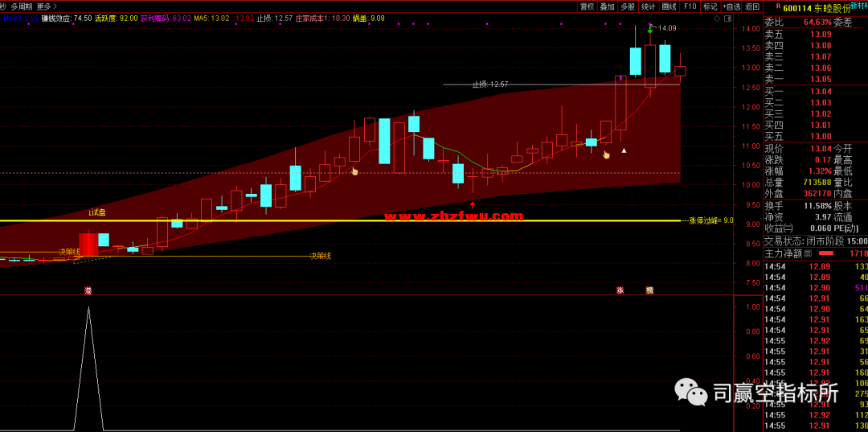Image resolution: width=868 pixels, height=432 pixels.
Task: Click the red R marker beside stock code
Action: [778, 6]
